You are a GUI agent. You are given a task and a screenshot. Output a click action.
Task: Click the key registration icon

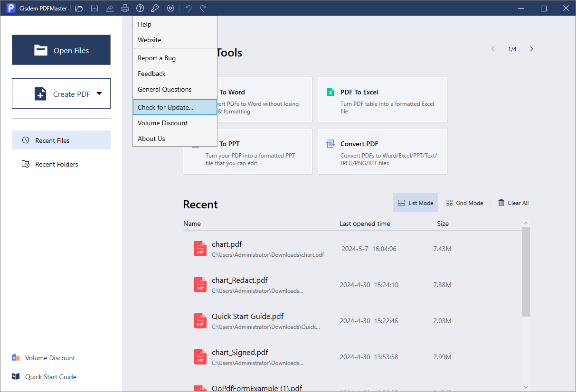point(155,8)
